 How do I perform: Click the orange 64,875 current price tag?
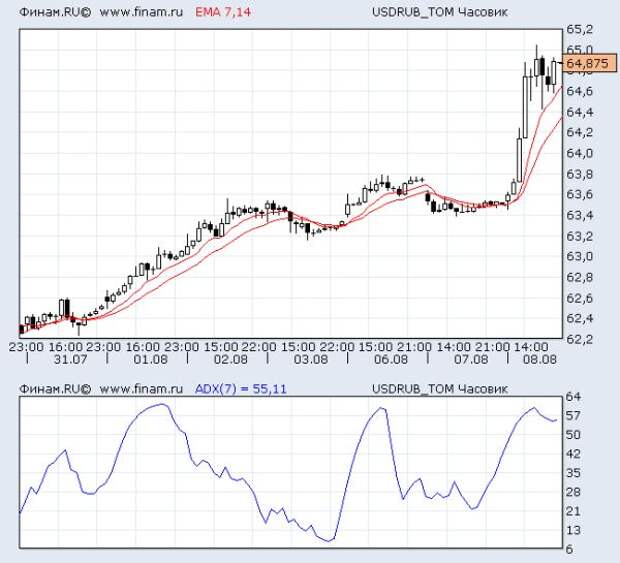pyautogui.click(x=587, y=64)
